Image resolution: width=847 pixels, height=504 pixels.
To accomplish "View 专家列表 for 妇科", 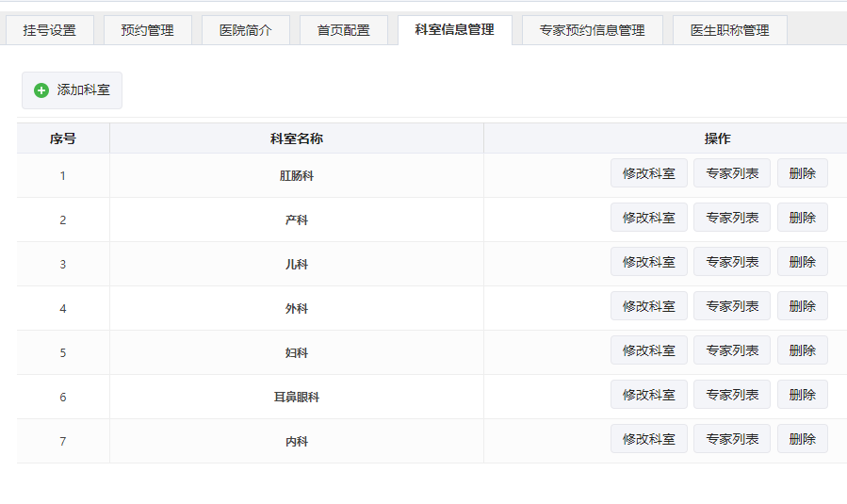I will 732,350.
